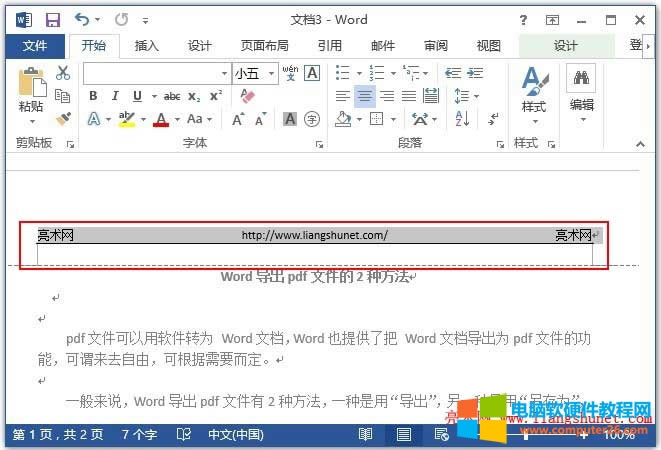This screenshot has height=450, width=661.
Task: Increase paragraph indent
Action: (x=475, y=73)
